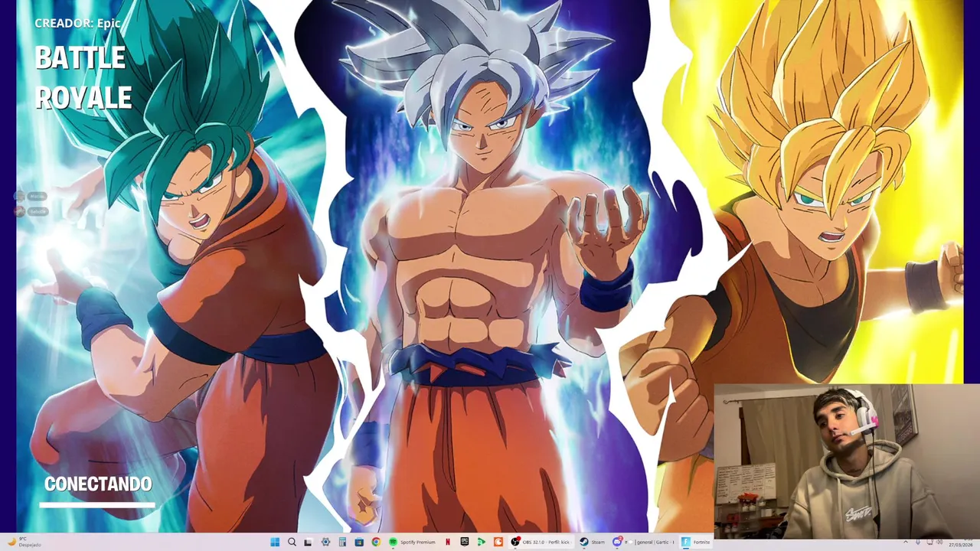The width and height of the screenshot is (980, 551).
Task: Switch to Discord general Gartic window
Action: click(643, 542)
